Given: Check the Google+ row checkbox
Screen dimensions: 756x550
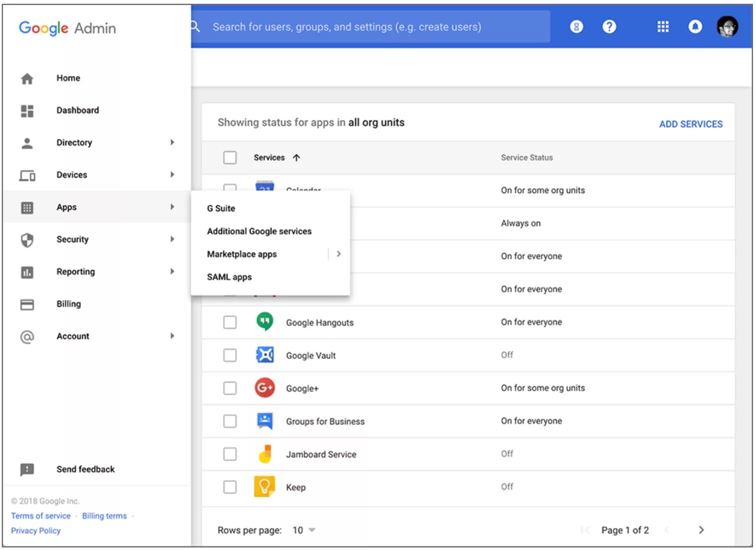Looking at the screenshot, I should pos(230,388).
